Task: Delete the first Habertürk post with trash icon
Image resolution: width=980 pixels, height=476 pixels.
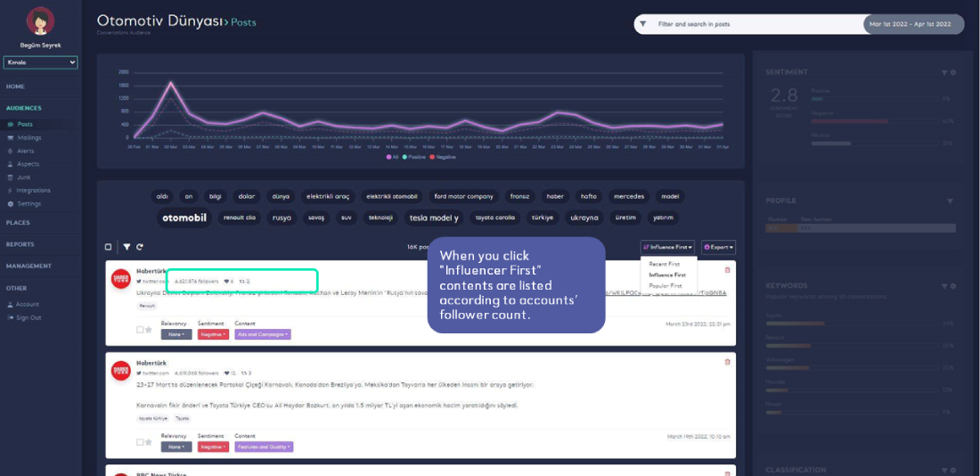Action: pyautogui.click(x=727, y=270)
